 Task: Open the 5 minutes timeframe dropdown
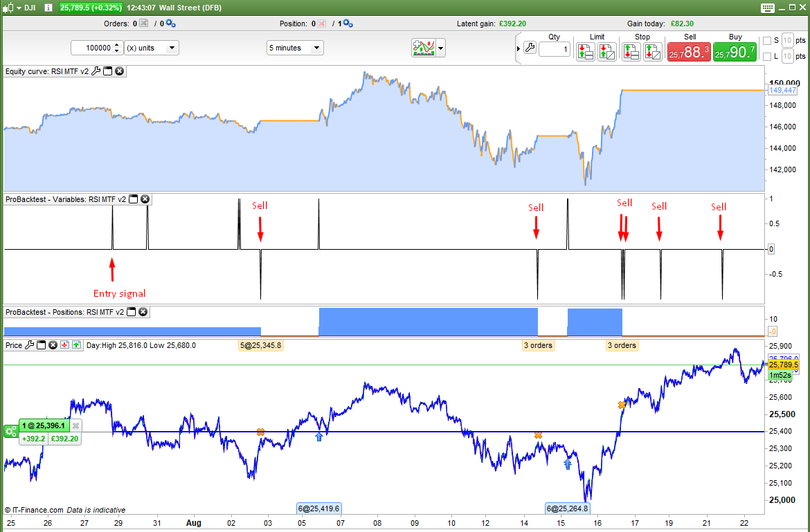[295, 48]
